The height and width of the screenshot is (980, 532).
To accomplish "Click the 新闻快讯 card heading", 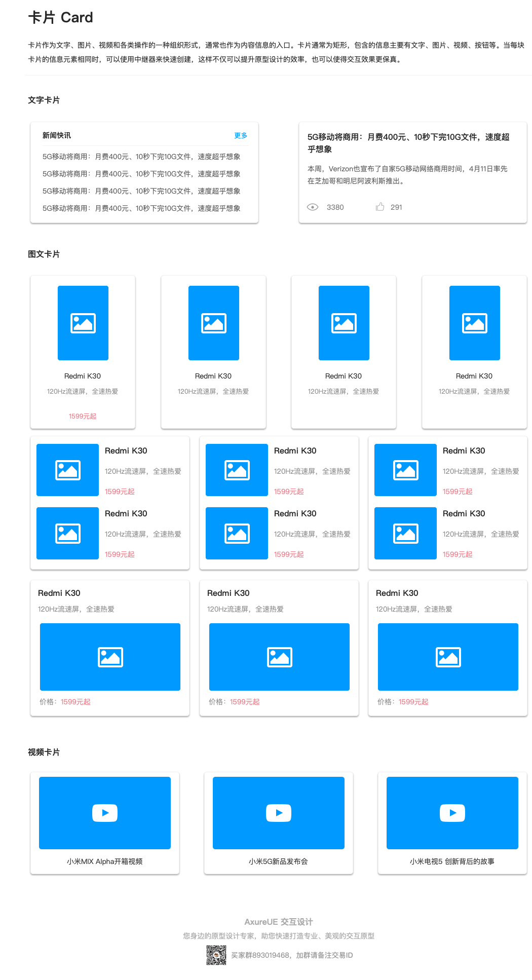I will (x=57, y=135).
